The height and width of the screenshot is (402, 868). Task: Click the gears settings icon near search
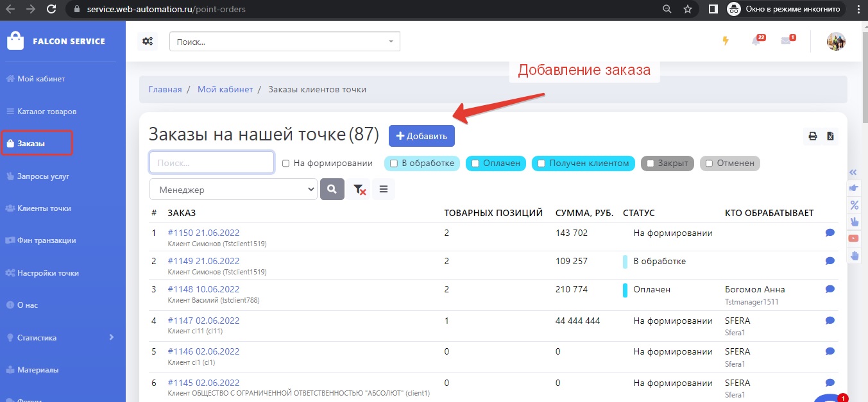click(x=148, y=42)
